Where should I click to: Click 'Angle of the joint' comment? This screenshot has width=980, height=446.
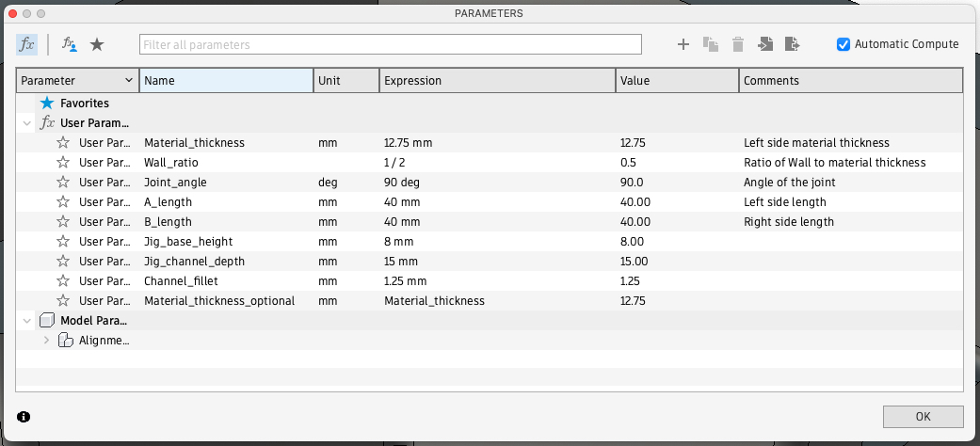tap(790, 183)
